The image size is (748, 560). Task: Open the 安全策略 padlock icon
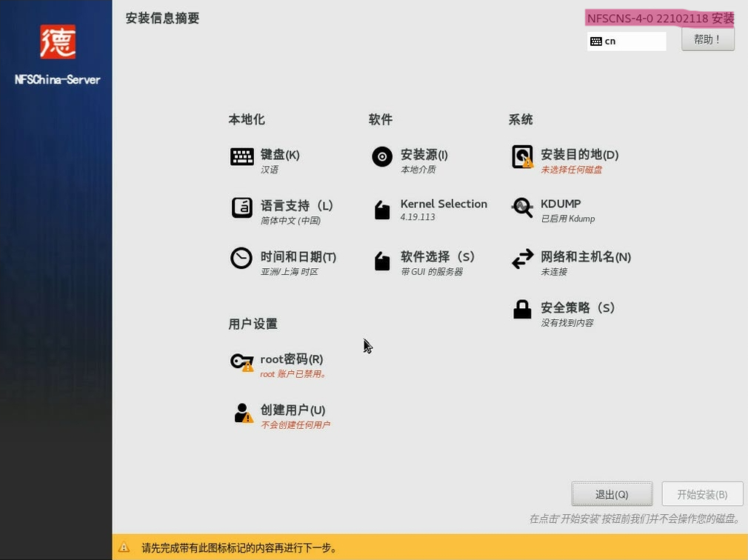[522, 309]
